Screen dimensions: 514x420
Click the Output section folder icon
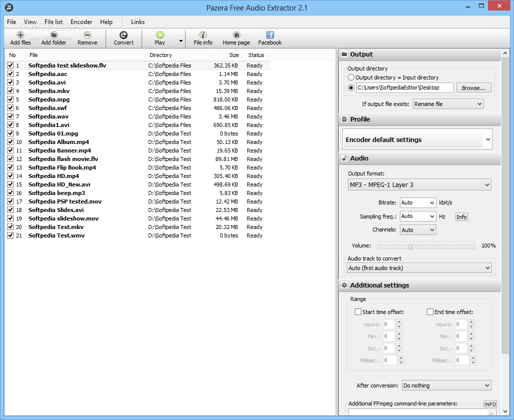(344, 54)
